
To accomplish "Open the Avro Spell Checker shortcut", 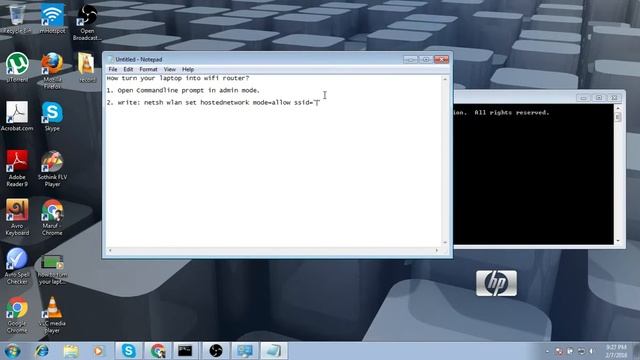I will [17, 266].
